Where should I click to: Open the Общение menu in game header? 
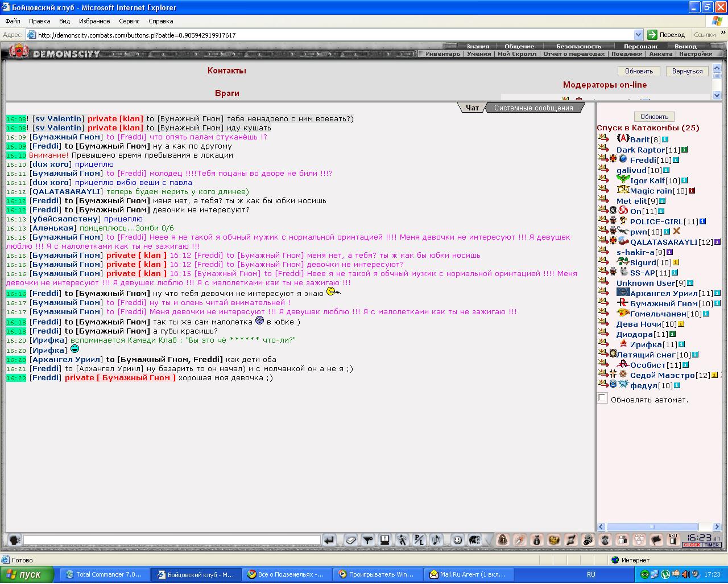pos(519,46)
